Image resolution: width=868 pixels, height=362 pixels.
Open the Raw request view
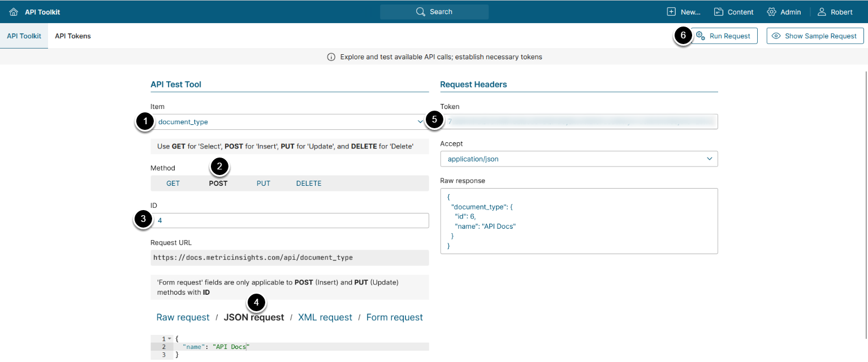tap(183, 317)
